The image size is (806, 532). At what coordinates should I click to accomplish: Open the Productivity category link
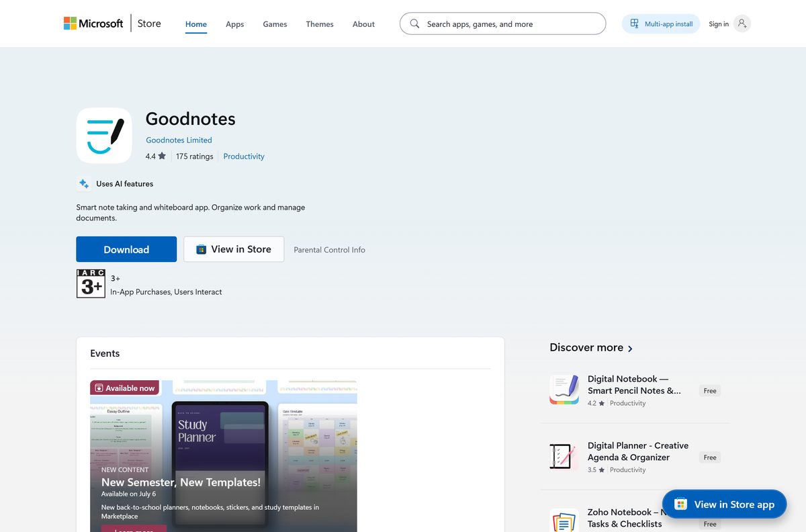click(x=244, y=156)
